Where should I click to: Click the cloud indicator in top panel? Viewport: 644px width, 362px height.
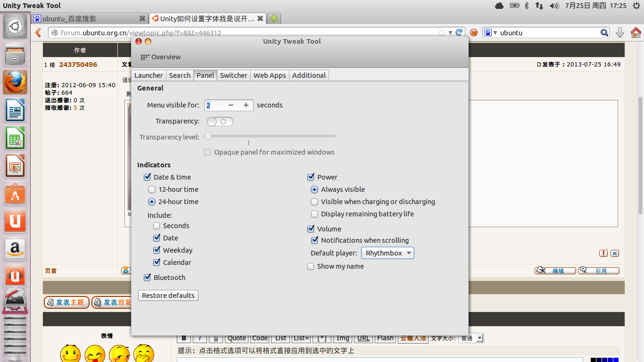(499, 6)
